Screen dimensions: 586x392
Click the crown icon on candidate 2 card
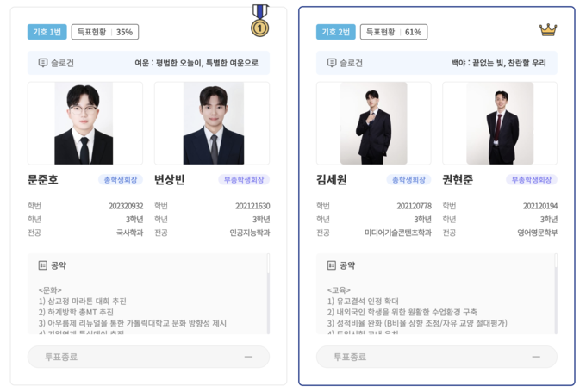coord(548,30)
